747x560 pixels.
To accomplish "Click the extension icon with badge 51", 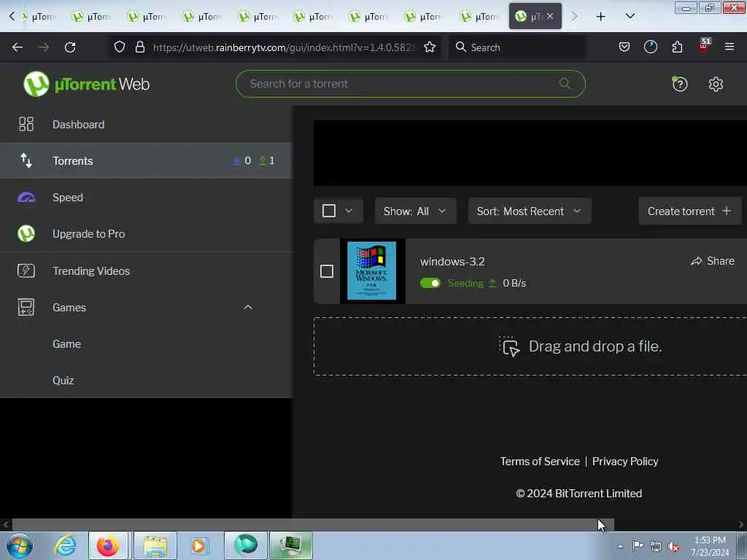I will 704,46.
